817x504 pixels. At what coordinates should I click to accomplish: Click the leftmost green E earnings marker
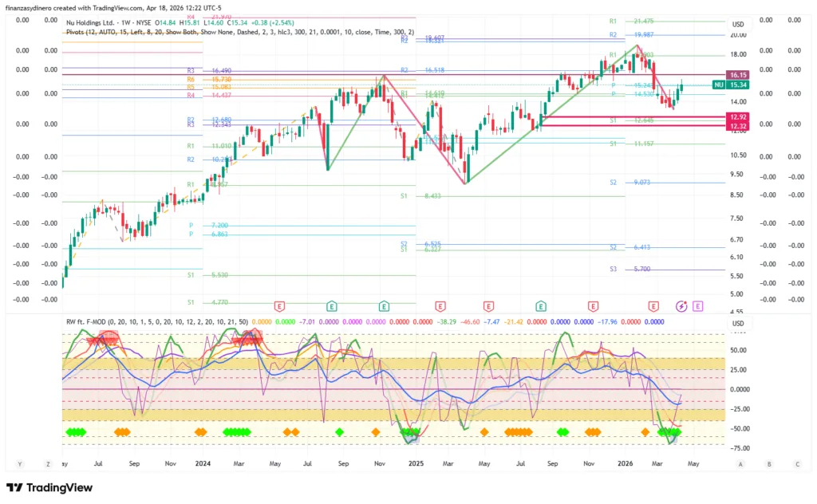tap(332, 305)
